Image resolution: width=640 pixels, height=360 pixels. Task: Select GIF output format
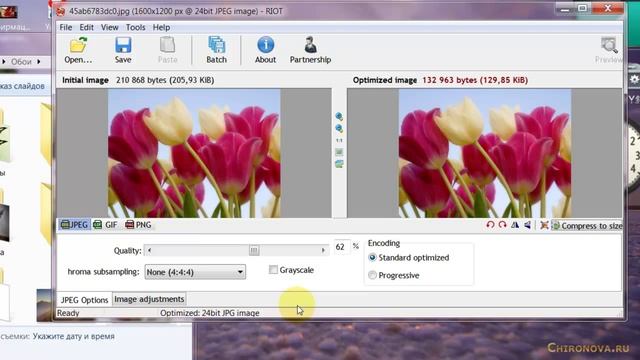[x=105, y=224]
